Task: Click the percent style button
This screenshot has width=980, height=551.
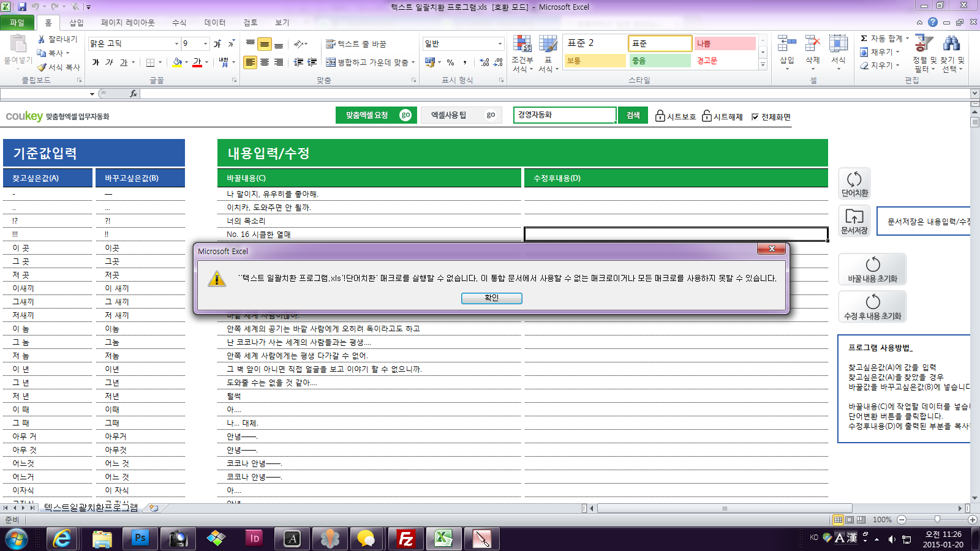Action: click(x=451, y=62)
